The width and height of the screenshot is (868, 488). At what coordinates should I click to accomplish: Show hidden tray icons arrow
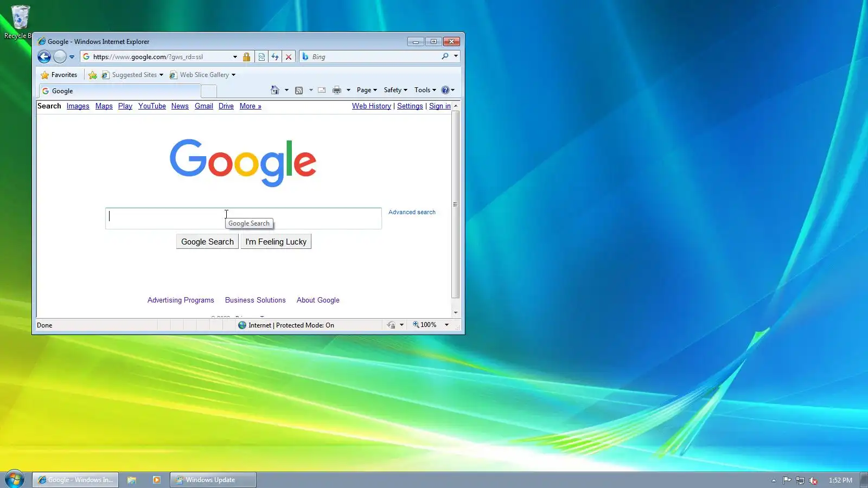774,480
